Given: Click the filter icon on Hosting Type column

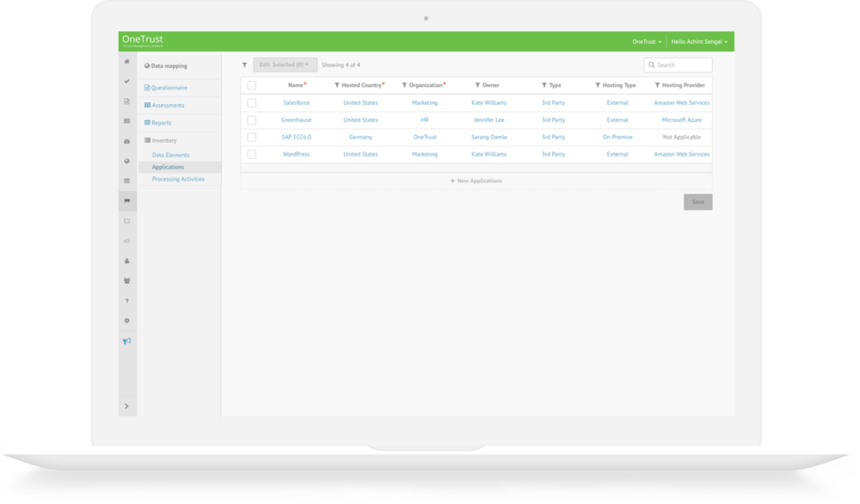Looking at the screenshot, I should [598, 85].
